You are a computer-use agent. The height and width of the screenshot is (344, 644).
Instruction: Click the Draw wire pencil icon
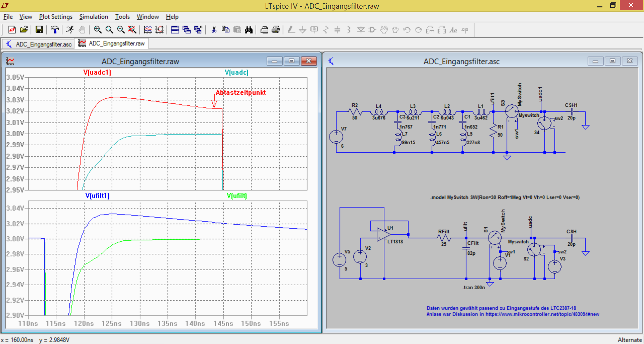pyautogui.click(x=291, y=30)
